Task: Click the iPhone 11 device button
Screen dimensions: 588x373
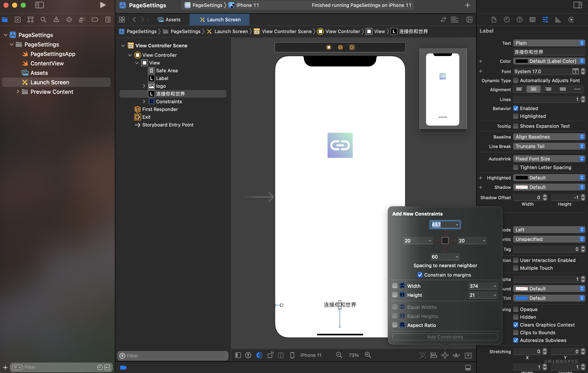Action: (311, 355)
